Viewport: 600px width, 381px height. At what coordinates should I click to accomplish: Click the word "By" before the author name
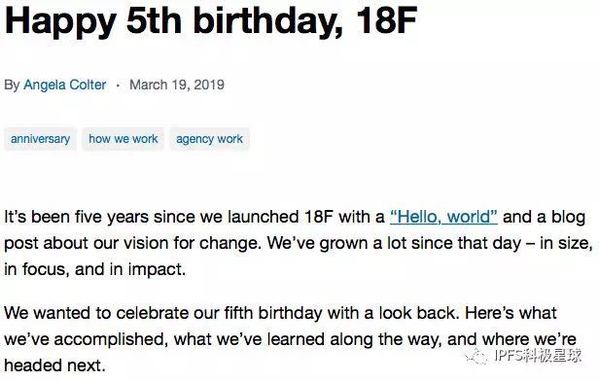(x=12, y=85)
